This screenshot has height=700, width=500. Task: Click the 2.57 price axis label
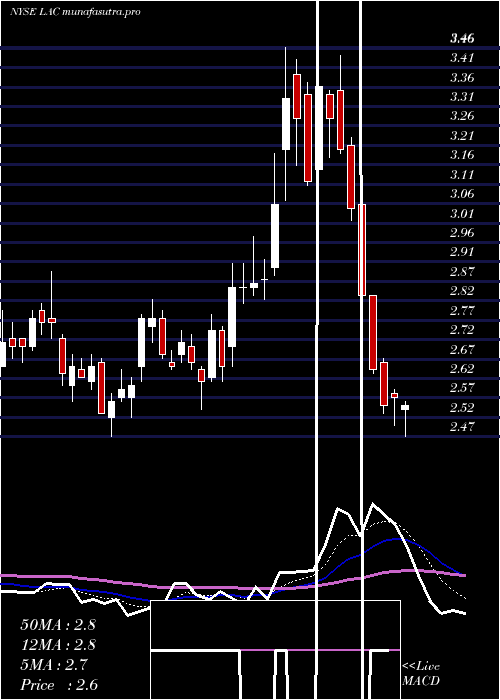[462, 388]
